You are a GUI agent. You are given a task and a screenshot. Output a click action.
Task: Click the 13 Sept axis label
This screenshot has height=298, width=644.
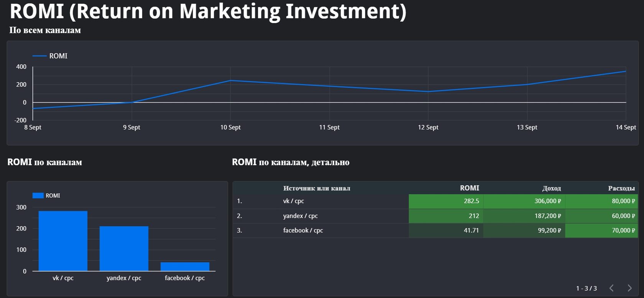pos(527,127)
